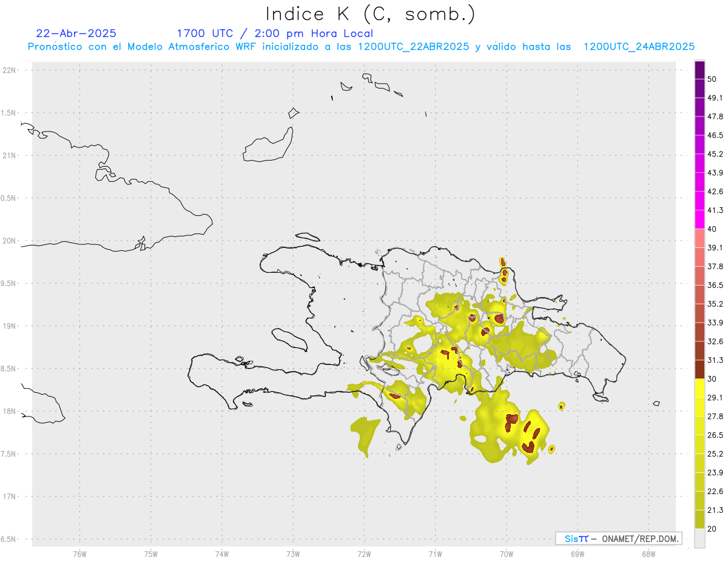Click the colorbar value '39.1'
The width and height of the screenshot is (728, 562).
tap(715, 248)
